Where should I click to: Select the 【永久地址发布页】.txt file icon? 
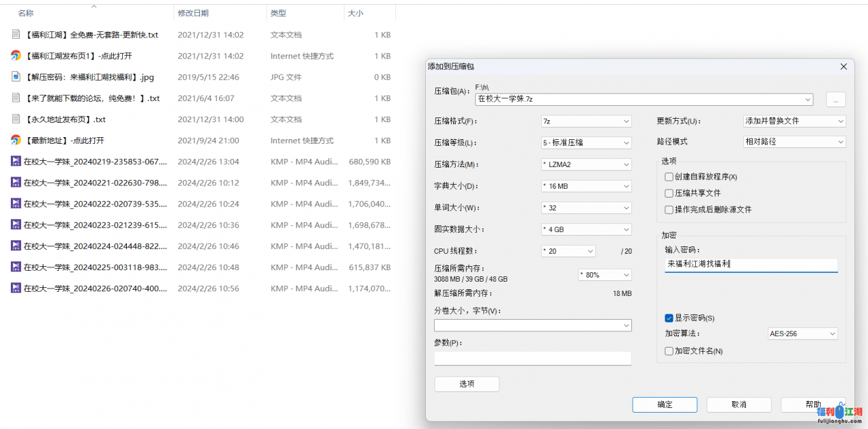click(16, 119)
